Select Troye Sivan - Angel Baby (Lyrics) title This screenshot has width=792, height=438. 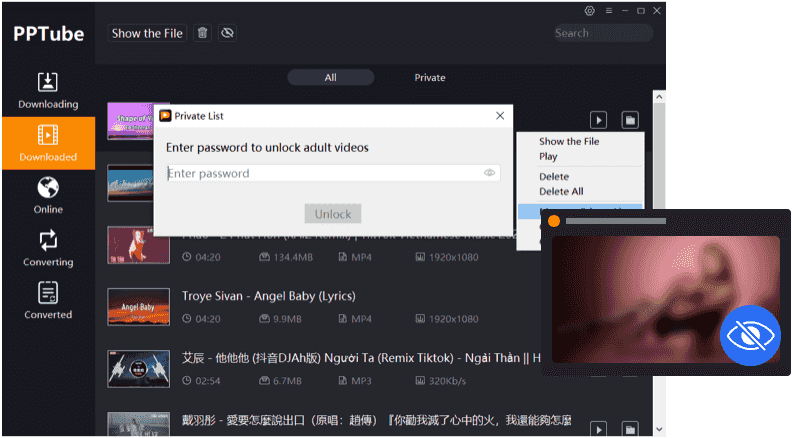click(x=269, y=296)
